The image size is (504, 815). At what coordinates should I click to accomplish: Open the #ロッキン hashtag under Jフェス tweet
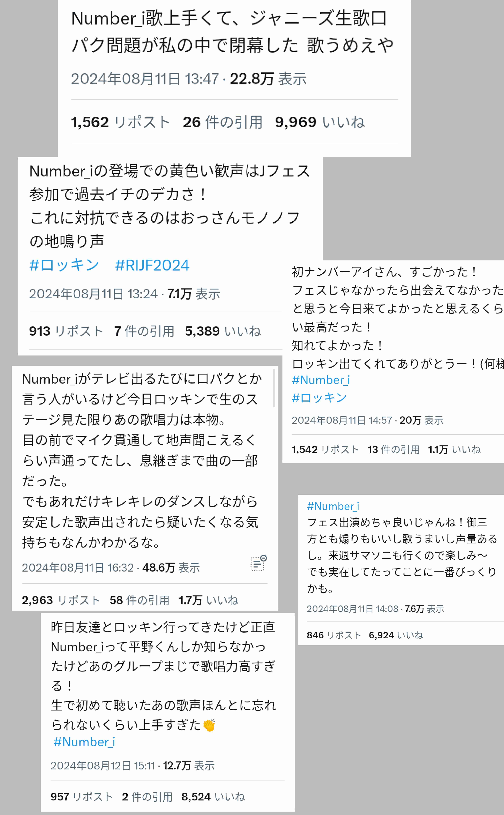(64, 265)
